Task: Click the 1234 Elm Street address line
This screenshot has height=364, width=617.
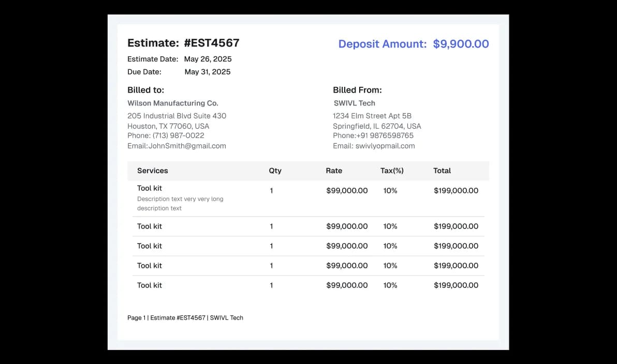Action: [372, 116]
